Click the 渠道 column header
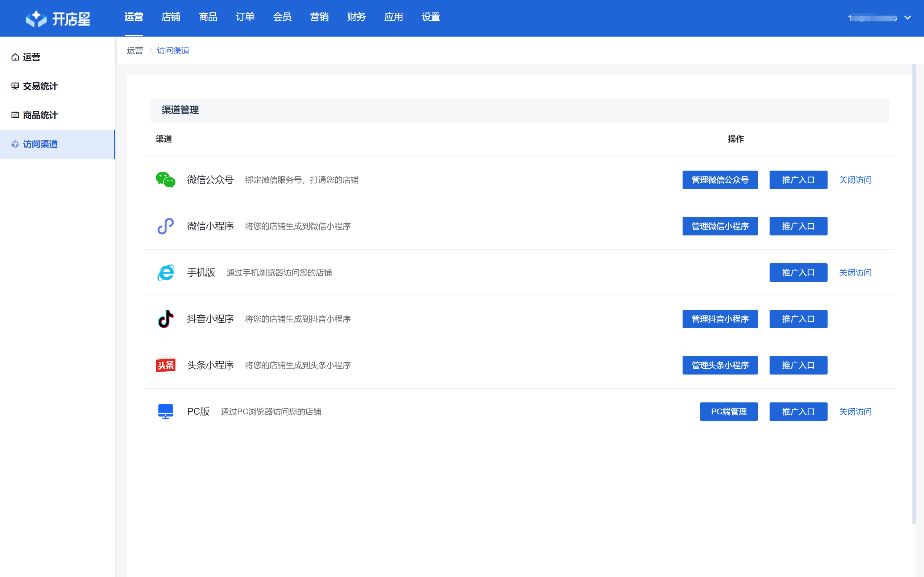 164,139
